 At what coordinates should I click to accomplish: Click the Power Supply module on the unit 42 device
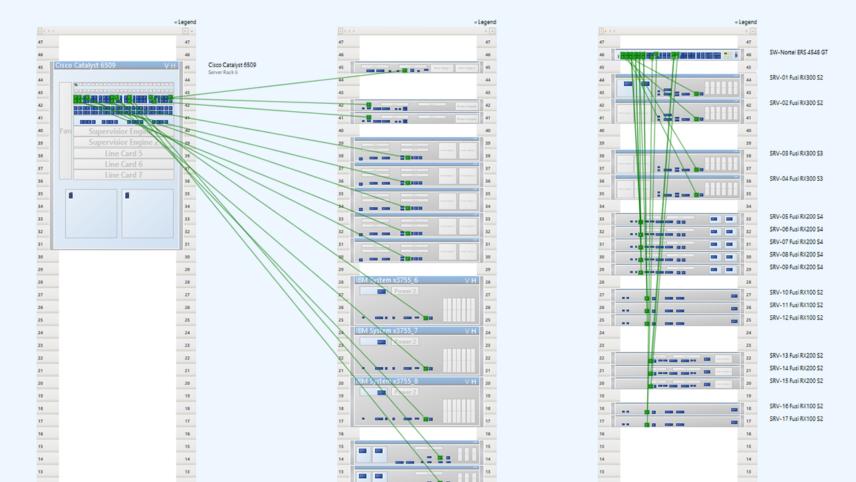click(466, 106)
